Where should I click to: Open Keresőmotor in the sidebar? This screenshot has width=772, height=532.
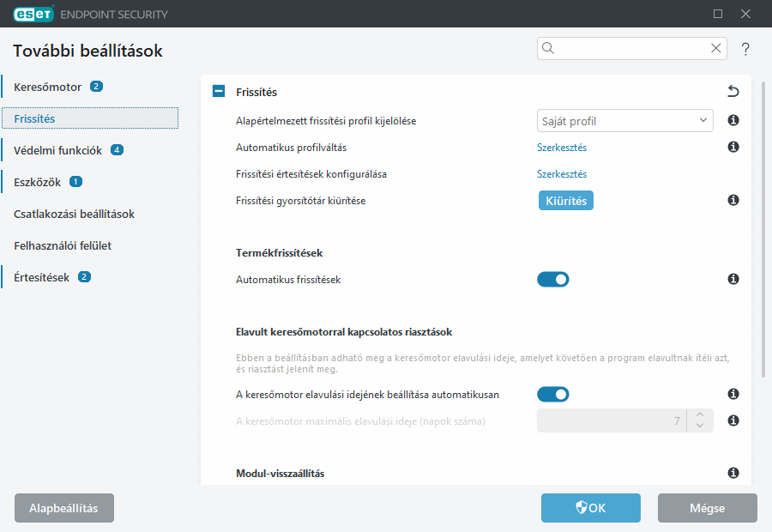(x=48, y=87)
